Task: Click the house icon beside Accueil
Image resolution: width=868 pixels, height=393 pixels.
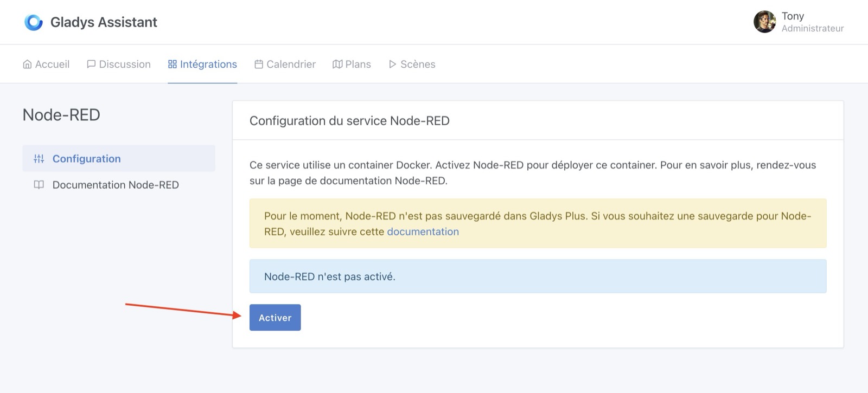Action: 27,64
